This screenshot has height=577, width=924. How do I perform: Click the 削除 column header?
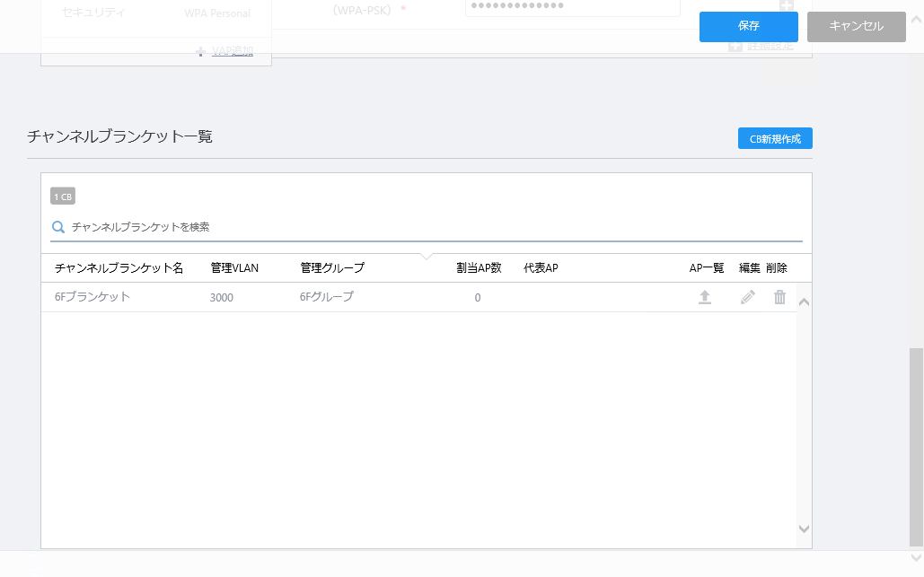tap(777, 268)
